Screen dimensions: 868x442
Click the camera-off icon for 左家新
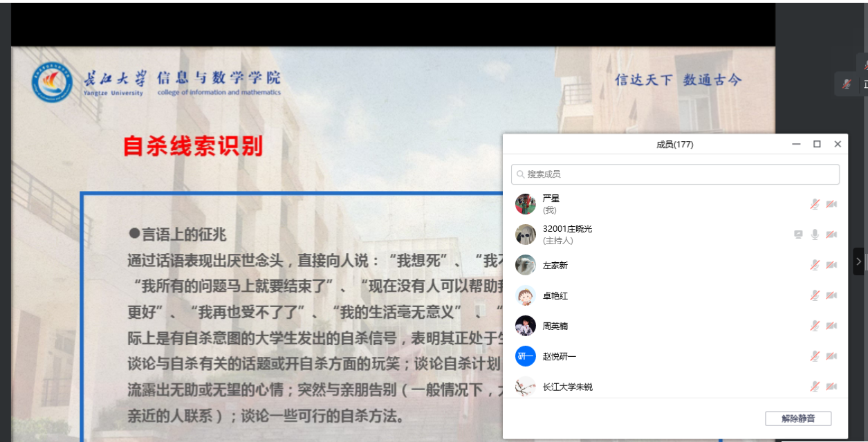831,265
